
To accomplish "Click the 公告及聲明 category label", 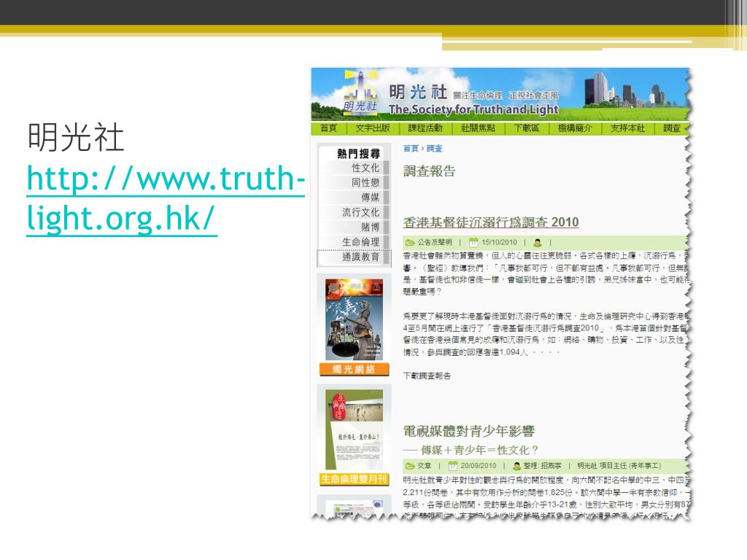I will coord(435,242).
